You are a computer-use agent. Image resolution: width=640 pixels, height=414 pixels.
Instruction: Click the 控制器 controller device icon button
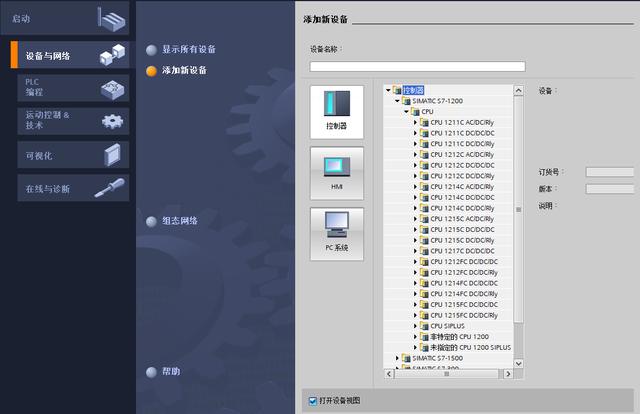337,112
